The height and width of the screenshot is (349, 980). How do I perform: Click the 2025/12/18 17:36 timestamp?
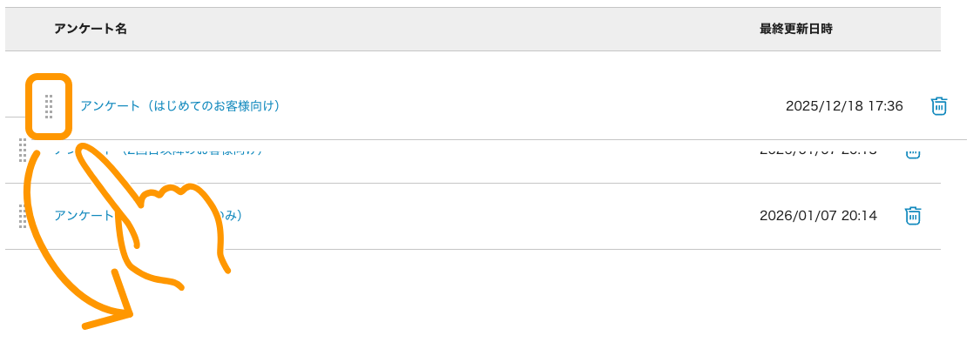point(843,106)
